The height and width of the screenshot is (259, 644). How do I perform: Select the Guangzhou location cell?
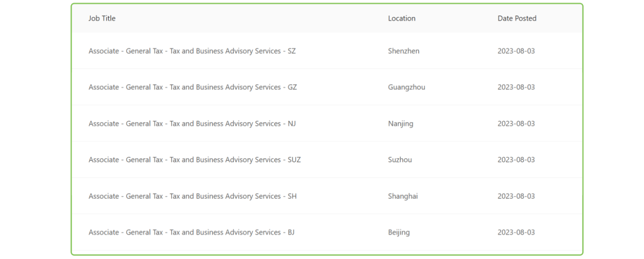[x=407, y=87]
